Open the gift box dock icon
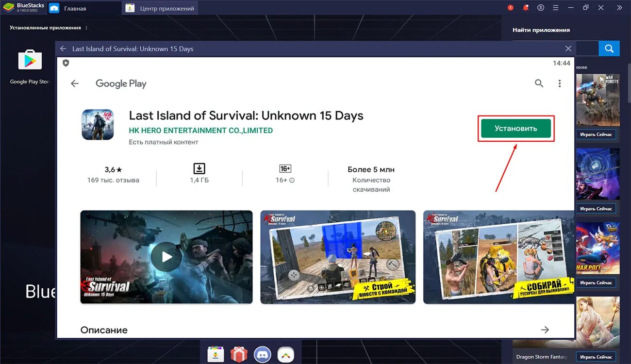 click(239, 355)
